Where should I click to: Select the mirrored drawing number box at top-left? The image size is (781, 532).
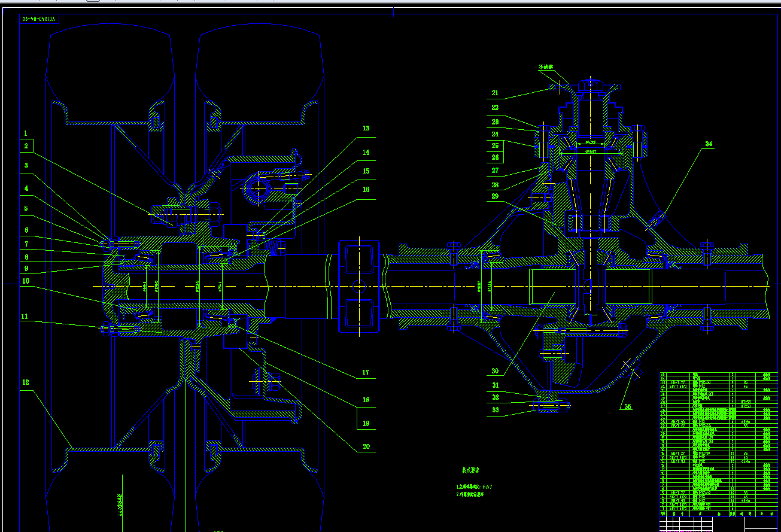click(x=38, y=19)
